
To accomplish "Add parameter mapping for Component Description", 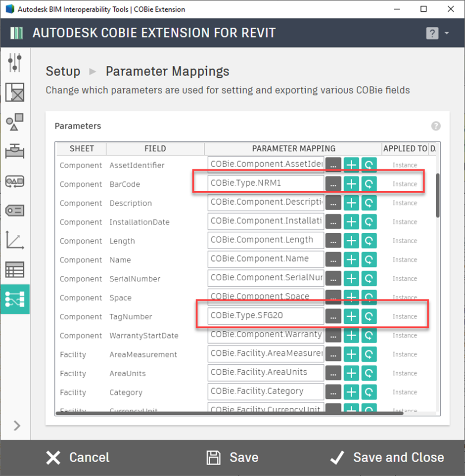I will tap(351, 203).
